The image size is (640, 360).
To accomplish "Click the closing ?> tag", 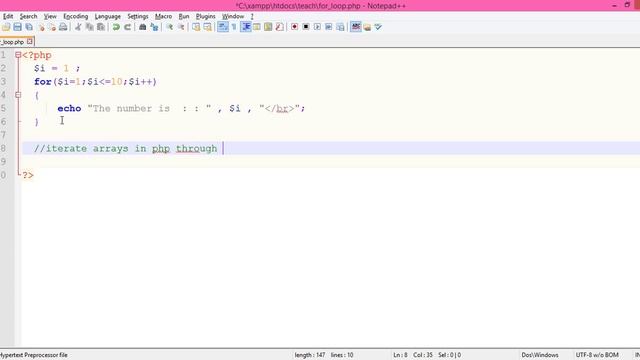I will pos(28,175).
